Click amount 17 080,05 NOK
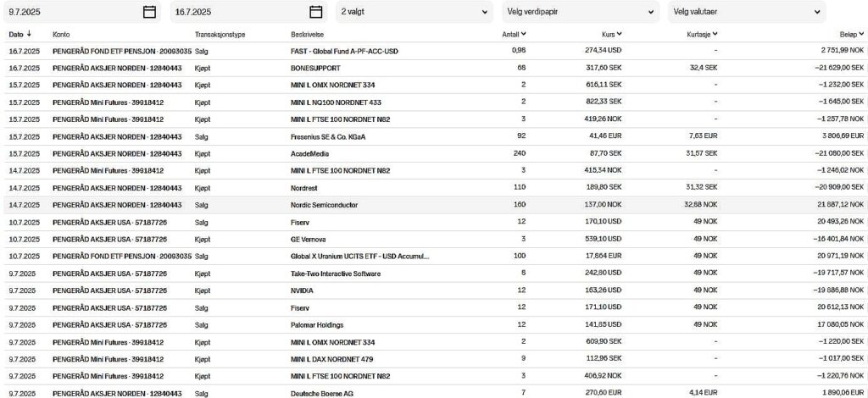Screen dimensions: 868x398 [841, 325]
